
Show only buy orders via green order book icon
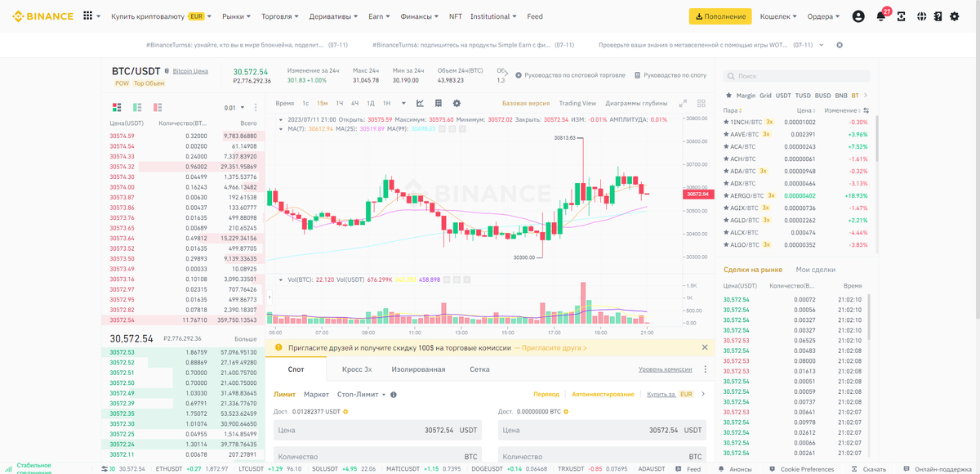point(136,107)
